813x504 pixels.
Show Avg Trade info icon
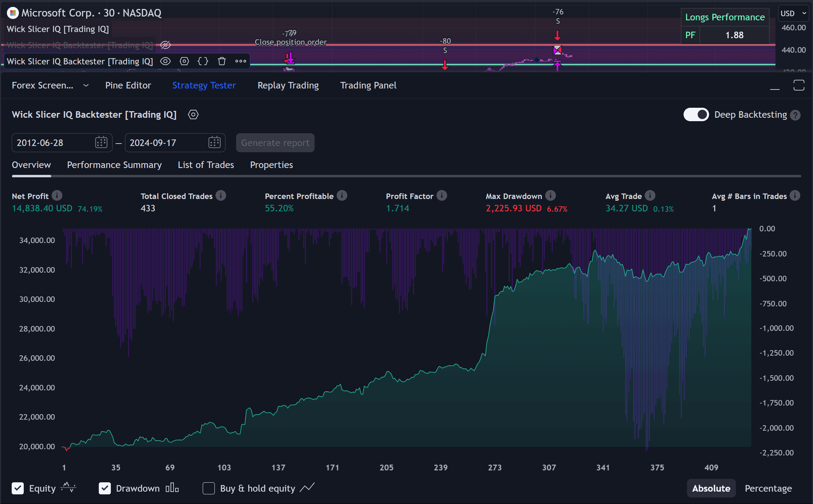650,196
